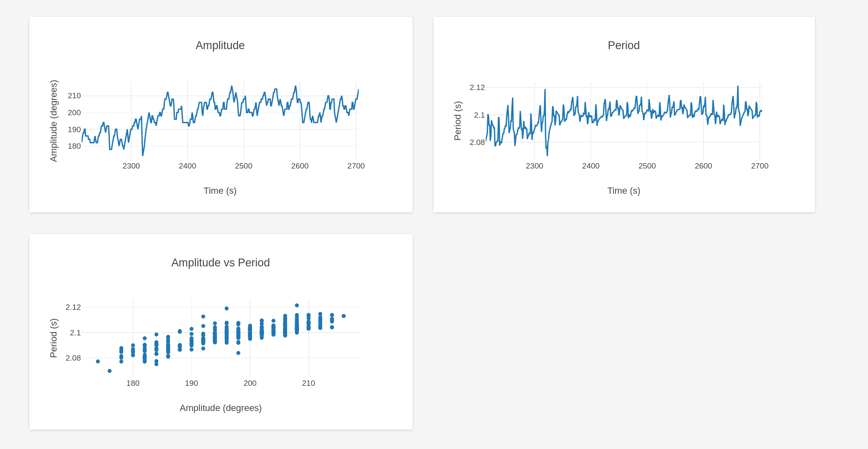This screenshot has width=868, height=449.
Task: Click "Amplitude (degrees)" x-axis label of scatter plot
Action: [221, 408]
